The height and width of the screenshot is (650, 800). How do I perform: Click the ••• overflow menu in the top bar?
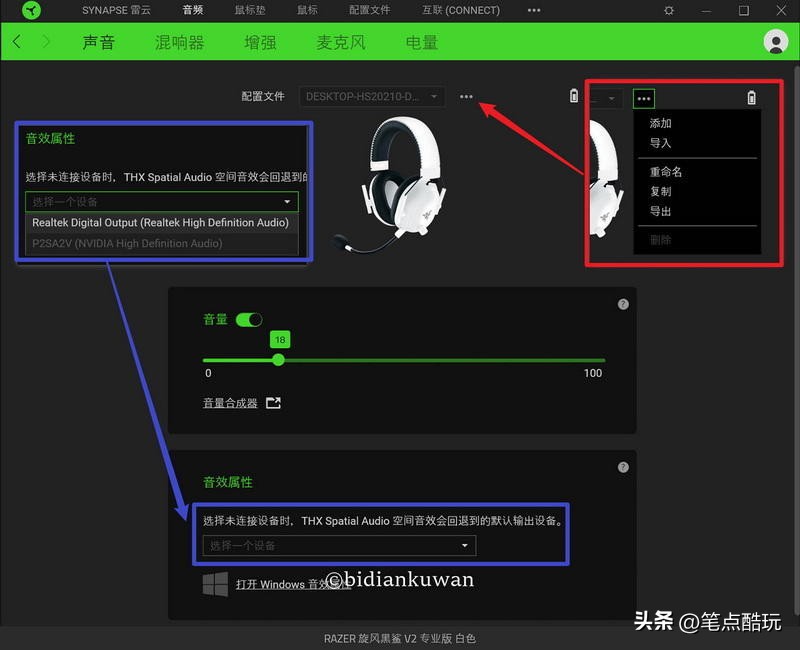(x=533, y=10)
